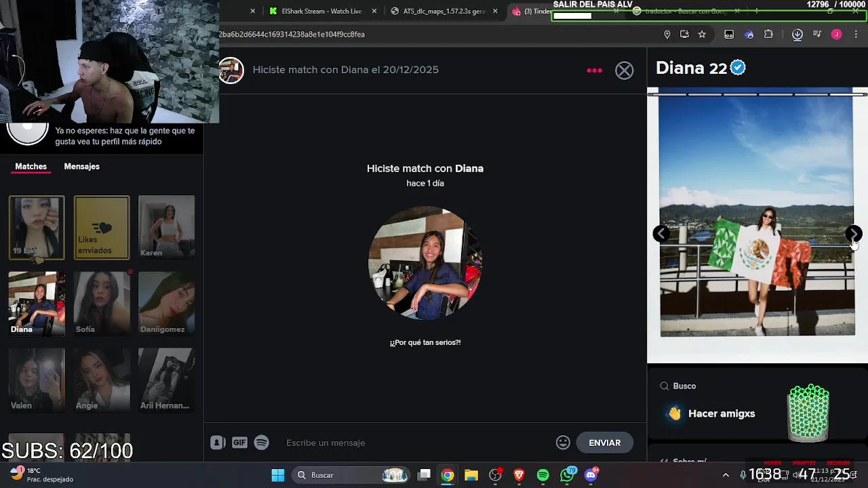The height and width of the screenshot is (488, 868).
Task: Click the Busco search label
Action: pos(684,386)
